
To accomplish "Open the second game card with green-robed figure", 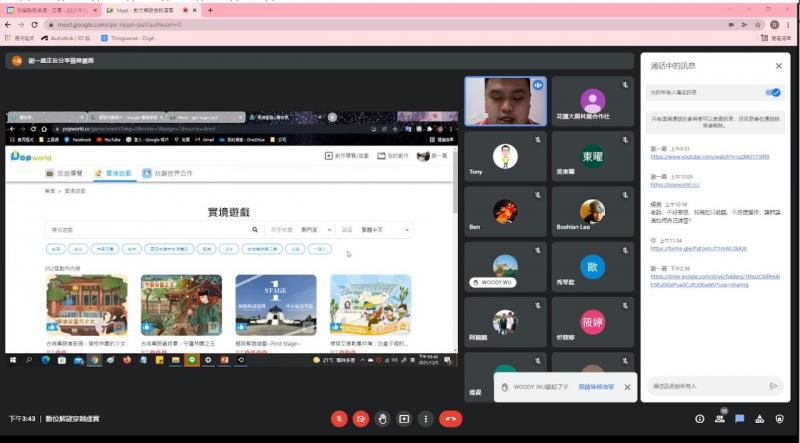I will (181, 305).
